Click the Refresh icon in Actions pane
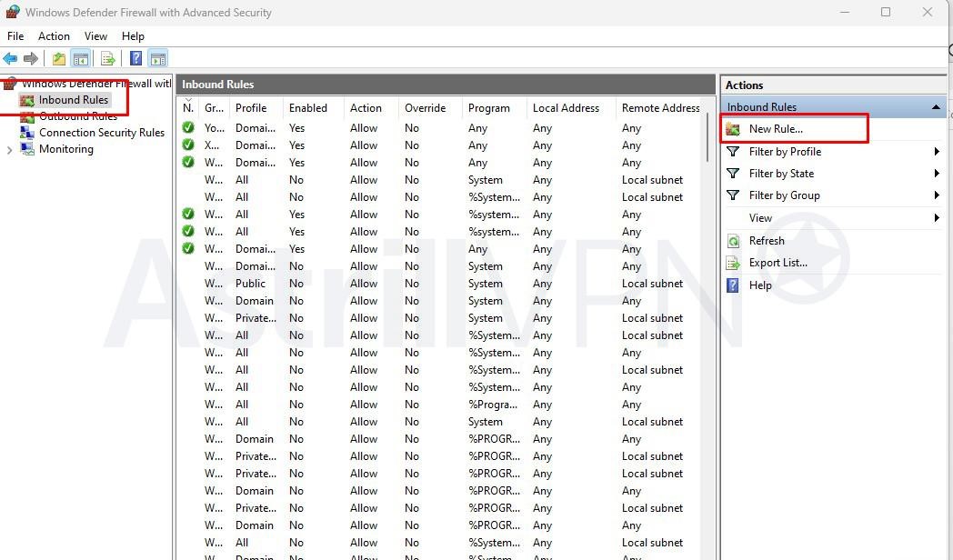 point(733,241)
